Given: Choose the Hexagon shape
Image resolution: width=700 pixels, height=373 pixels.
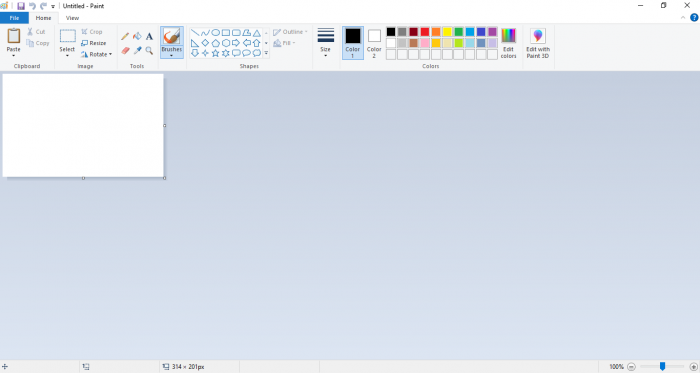Looking at the screenshot, I should click(226, 43).
